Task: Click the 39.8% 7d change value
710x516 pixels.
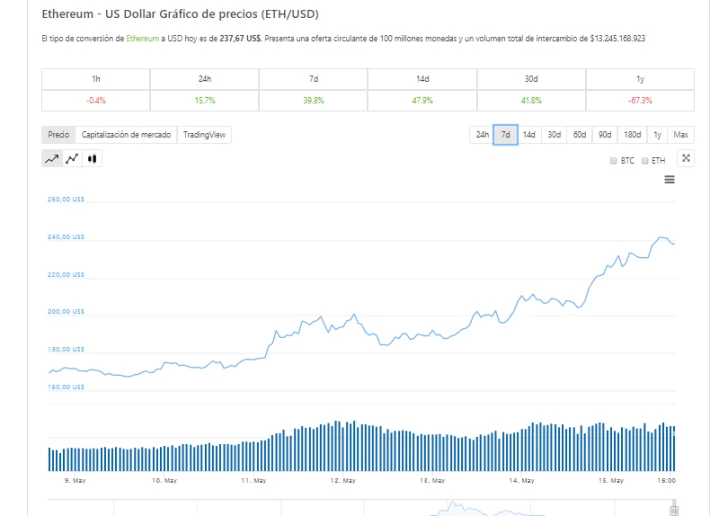Action: (313, 100)
